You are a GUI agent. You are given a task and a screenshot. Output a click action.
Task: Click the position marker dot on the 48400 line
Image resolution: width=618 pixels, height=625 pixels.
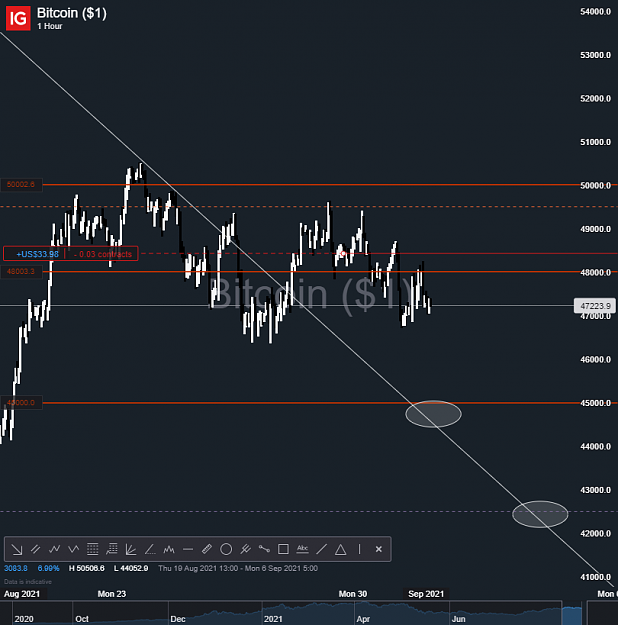(343, 254)
